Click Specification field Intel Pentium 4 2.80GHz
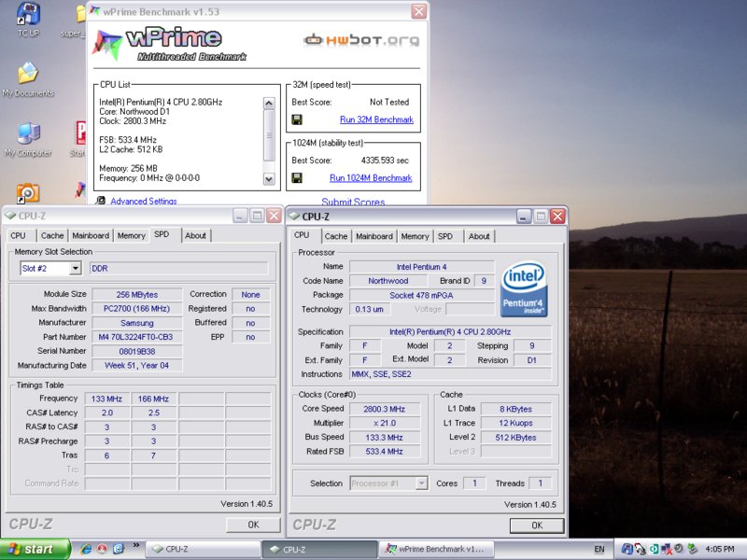The image size is (747, 560). pyautogui.click(x=450, y=332)
